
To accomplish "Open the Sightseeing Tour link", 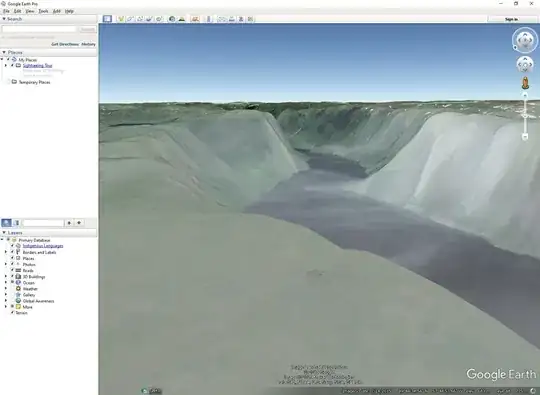I will coord(38,65).
